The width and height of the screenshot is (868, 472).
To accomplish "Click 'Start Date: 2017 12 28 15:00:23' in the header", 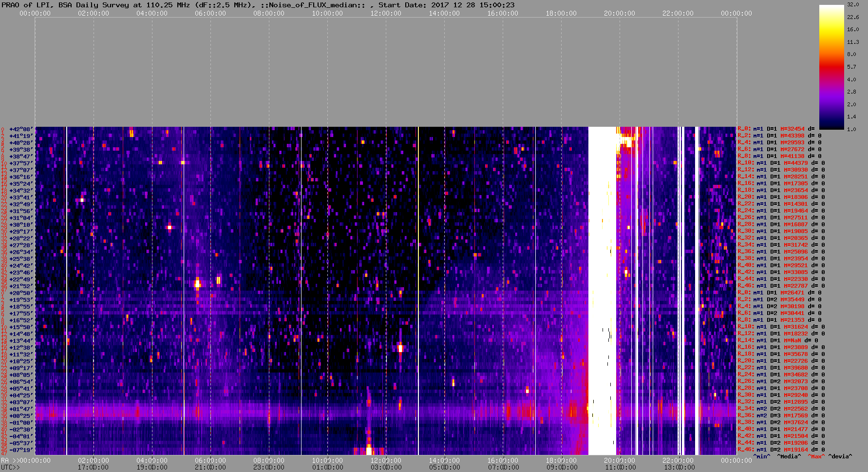I will pyautogui.click(x=446, y=5).
